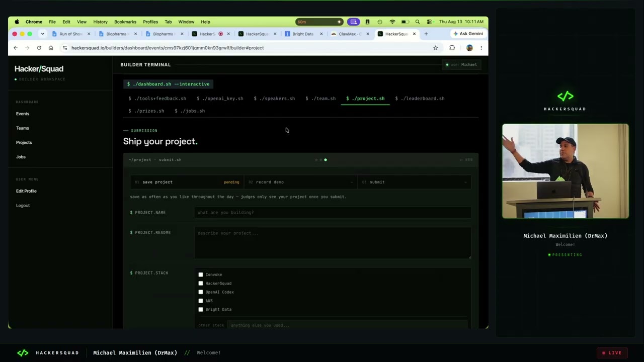Open the Chrome profile avatar
The width and height of the screenshot is (644, 362).
469,48
